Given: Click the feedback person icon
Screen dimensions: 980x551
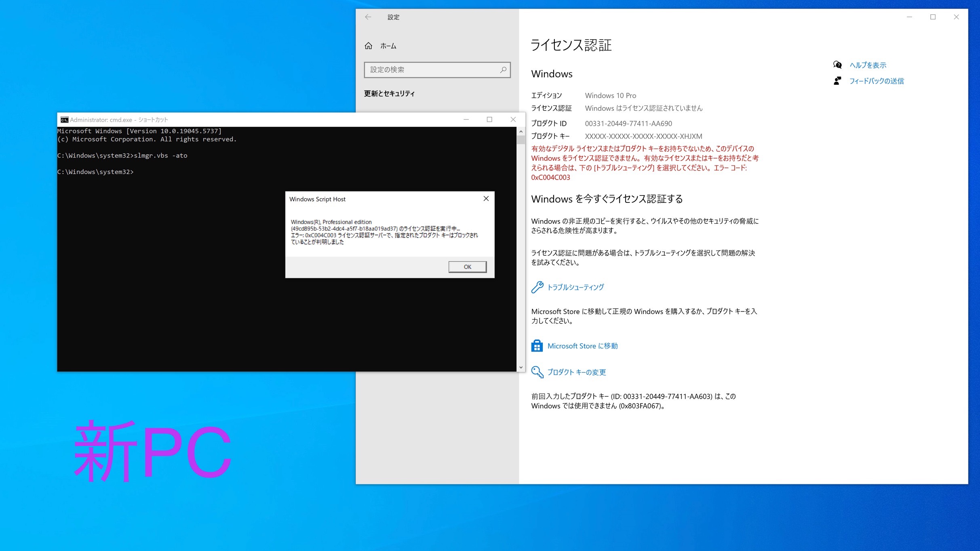Looking at the screenshot, I should [837, 81].
